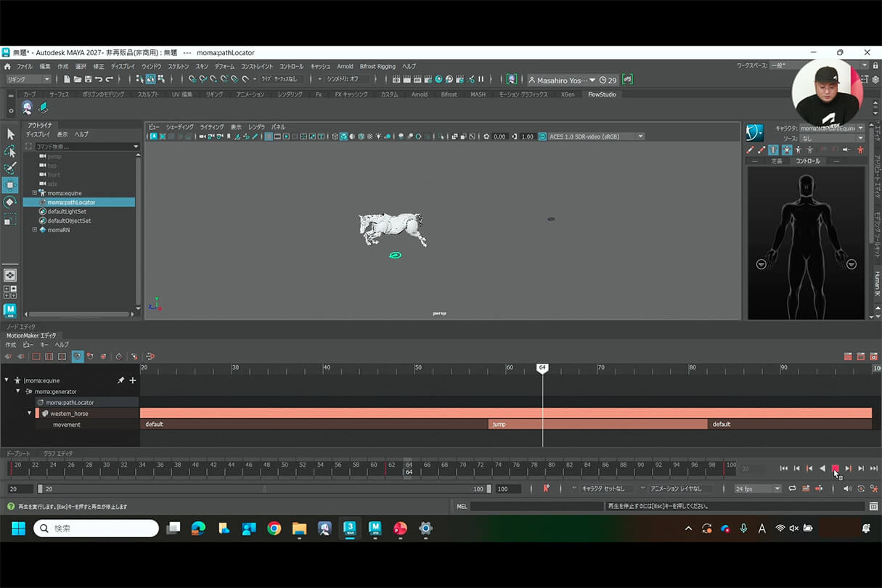Toggle loop playback icon
The width and height of the screenshot is (882, 588).
click(x=792, y=489)
